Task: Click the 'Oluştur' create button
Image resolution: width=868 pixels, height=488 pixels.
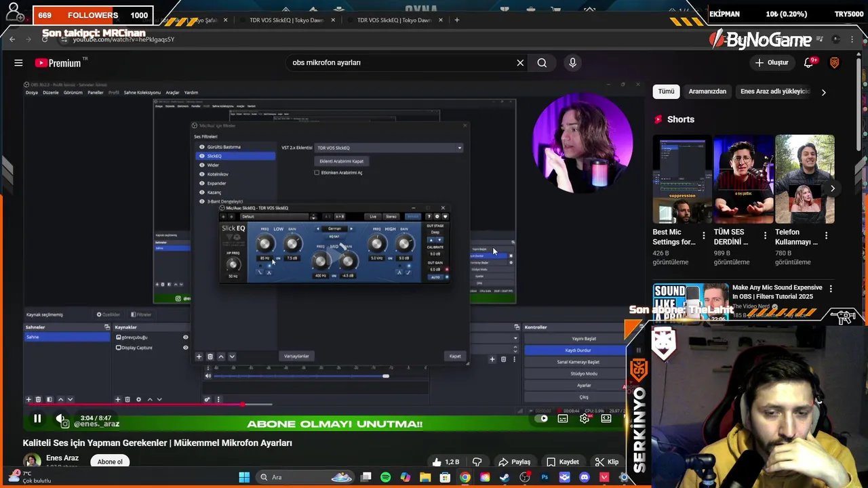Action: pyautogui.click(x=772, y=62)
